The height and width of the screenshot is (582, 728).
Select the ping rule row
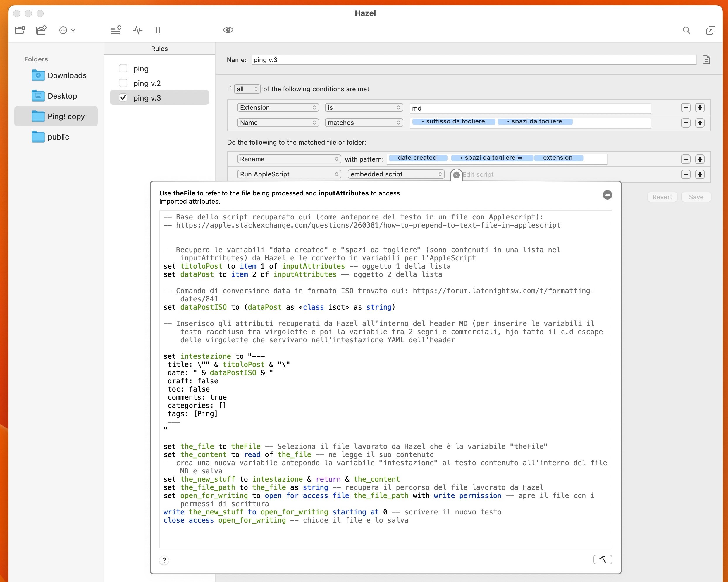click(159, 68)
